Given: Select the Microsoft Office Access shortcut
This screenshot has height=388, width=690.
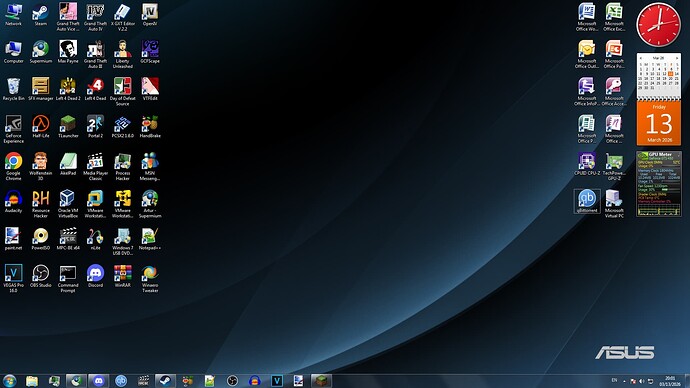Looking at the screenshot, I should 614,92.
